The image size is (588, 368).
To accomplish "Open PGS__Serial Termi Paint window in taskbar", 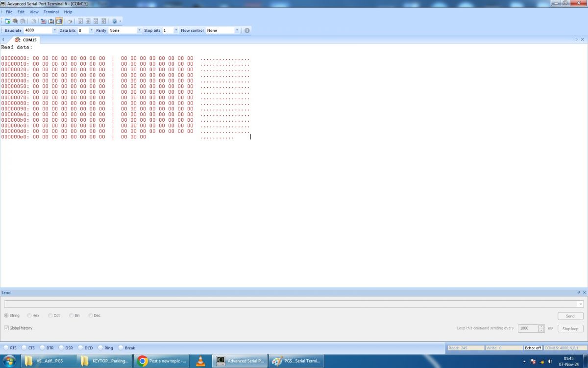I will click(x=296, y=361).
